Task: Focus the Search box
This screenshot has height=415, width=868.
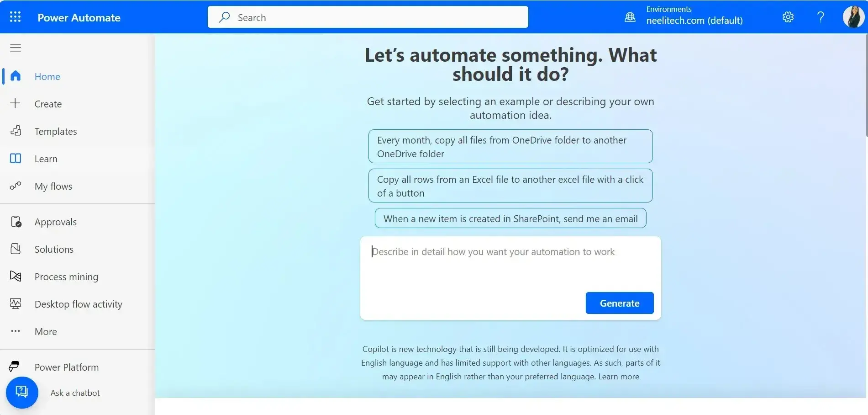Action: coord(368,17)
